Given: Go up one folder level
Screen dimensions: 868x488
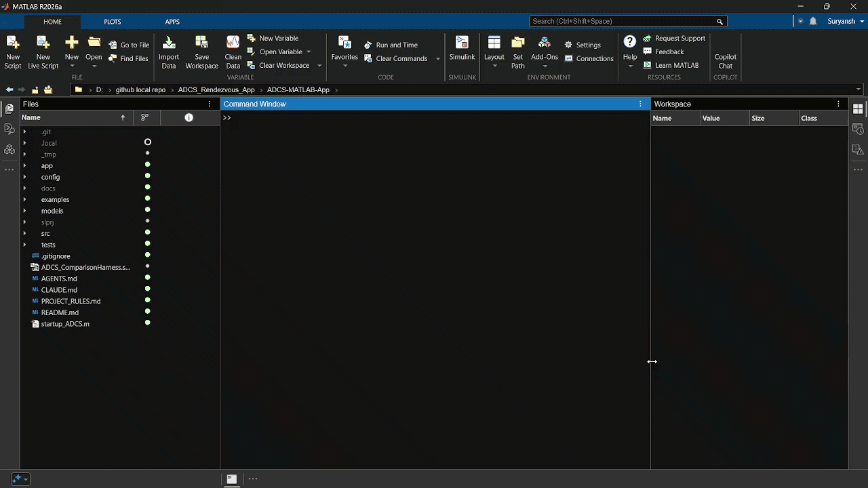Looking at the screenshot, I should (35, 89).
